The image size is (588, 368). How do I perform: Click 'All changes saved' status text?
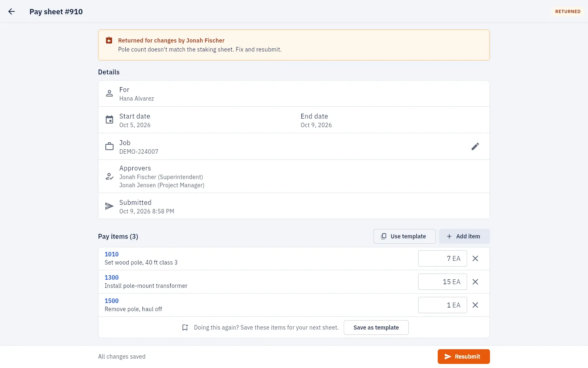tap(122, 357)
